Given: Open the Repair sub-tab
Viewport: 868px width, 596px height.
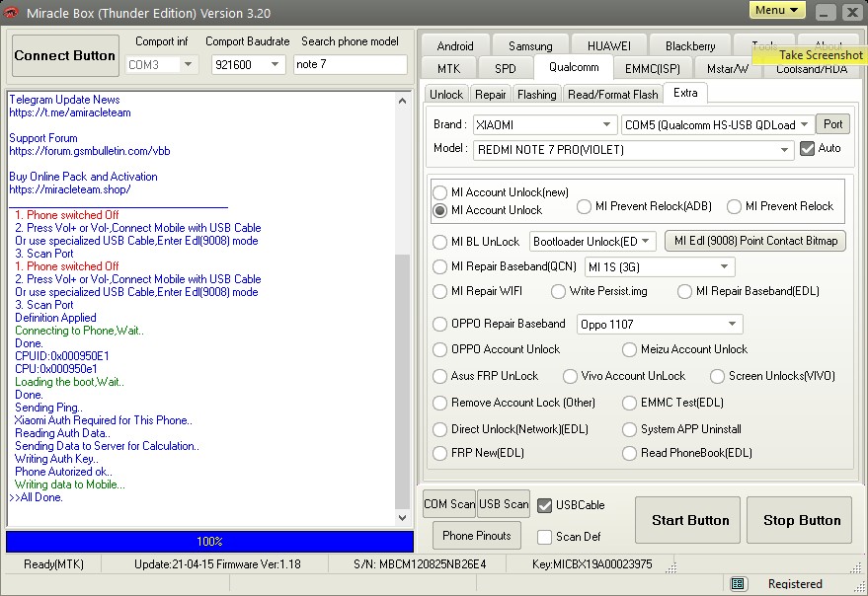Looking at the screenshot, I should click(491, 95).
